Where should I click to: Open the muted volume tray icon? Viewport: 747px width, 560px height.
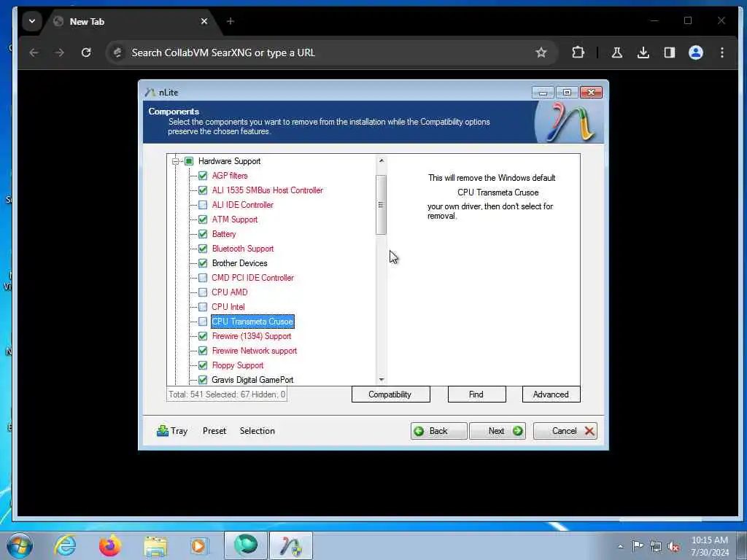[x=673, y=547]
